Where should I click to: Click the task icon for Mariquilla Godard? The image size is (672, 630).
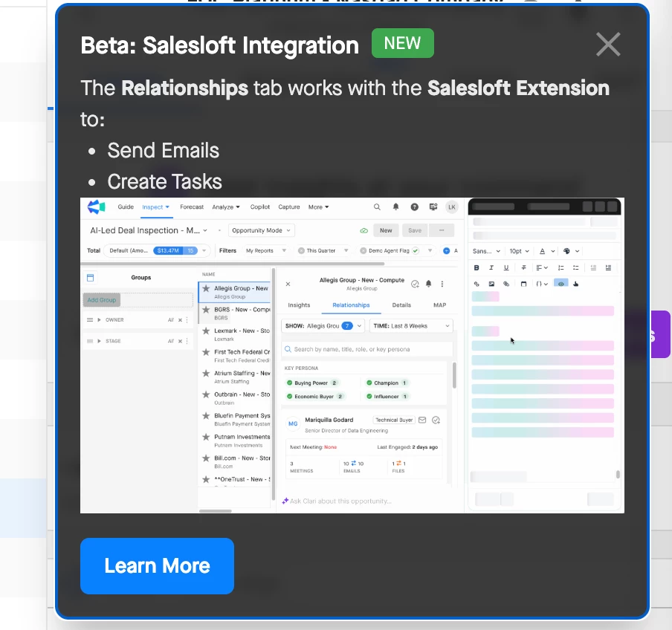pyautogui.click(x=436, y=420)
